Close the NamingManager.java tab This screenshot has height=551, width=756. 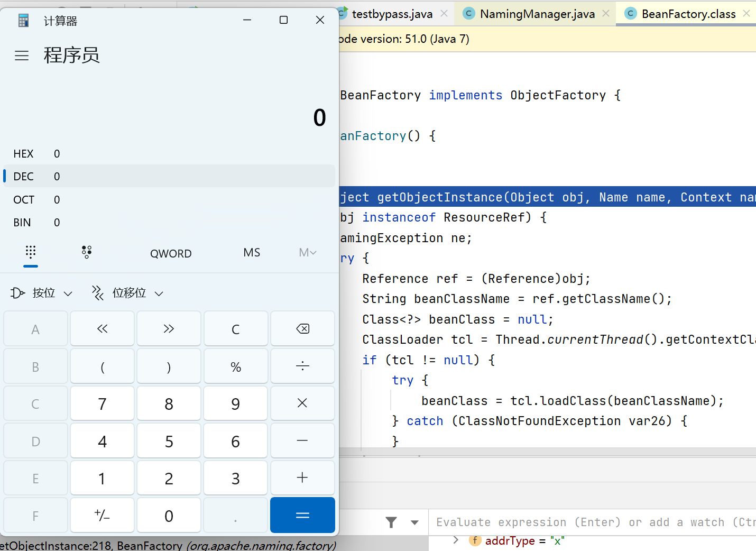point(606,14)
